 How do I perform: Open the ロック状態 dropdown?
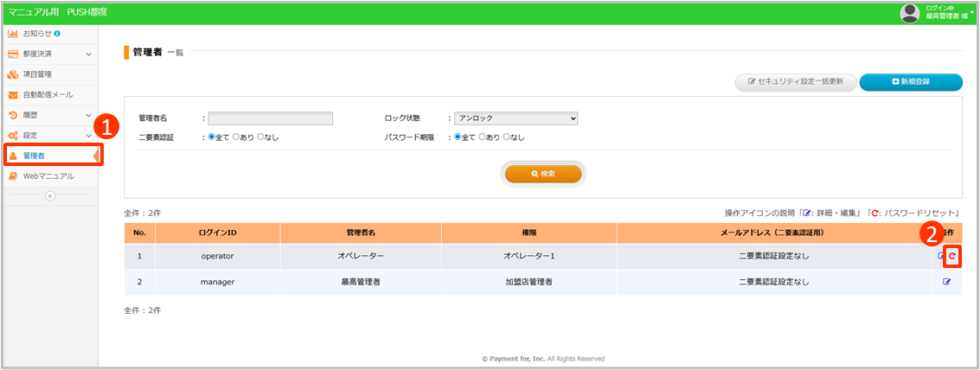(x=516, y=118)
